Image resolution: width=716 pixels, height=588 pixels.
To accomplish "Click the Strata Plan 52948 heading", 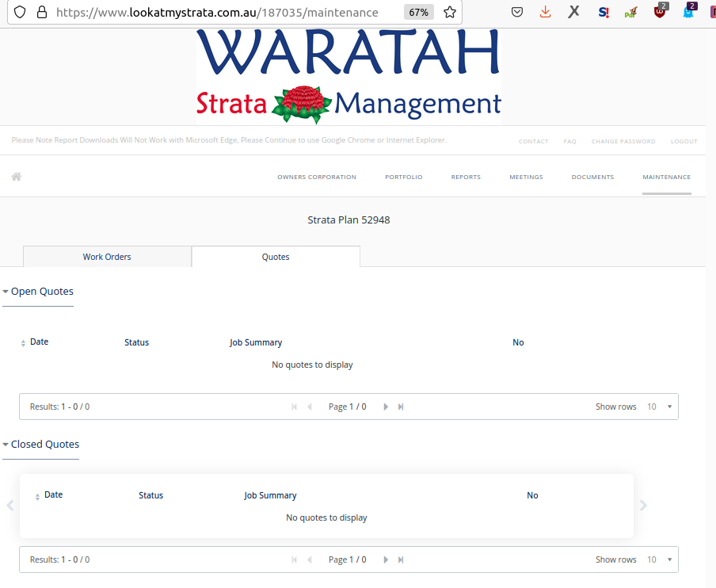I will [348, 220].
